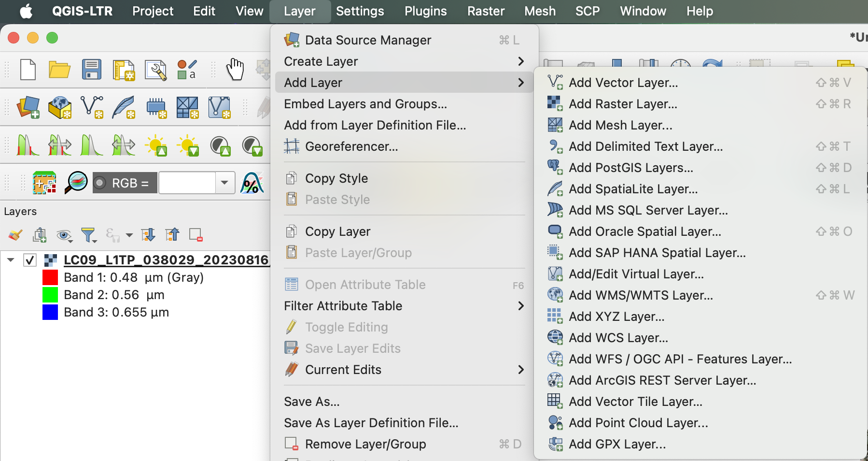
Task: Click the New Project blank page icon
Action: (x=28, y=70)
